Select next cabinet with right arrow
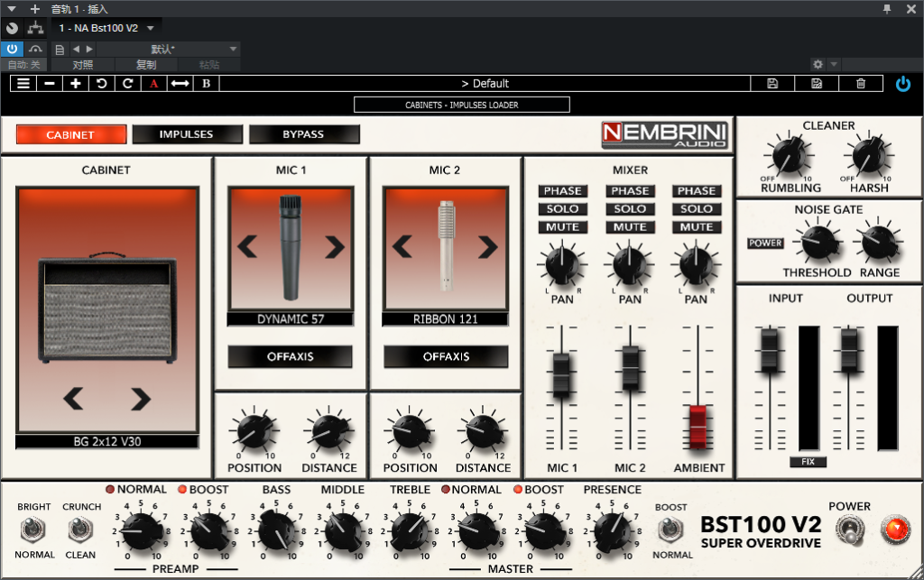Screen dimensions: 924x580 tap(140, 399)
